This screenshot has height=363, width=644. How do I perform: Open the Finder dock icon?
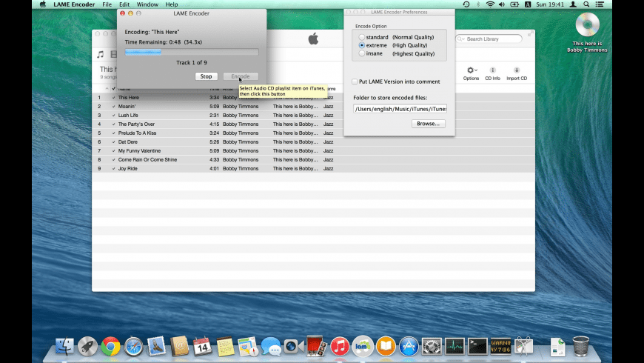[65, 346]
